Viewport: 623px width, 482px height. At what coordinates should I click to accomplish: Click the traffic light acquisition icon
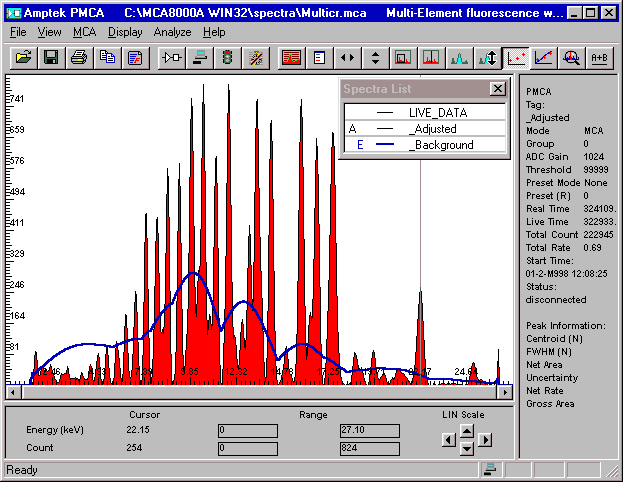228,58
